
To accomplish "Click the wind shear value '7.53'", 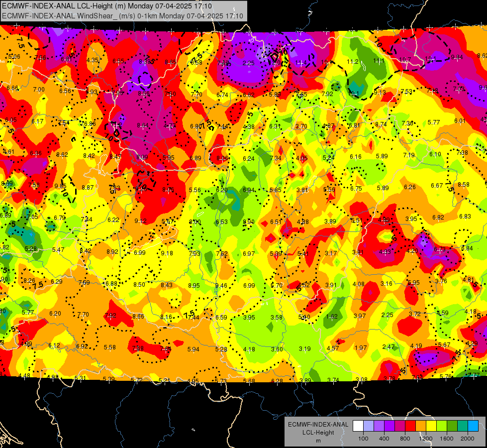I will (x=406, y=92).
